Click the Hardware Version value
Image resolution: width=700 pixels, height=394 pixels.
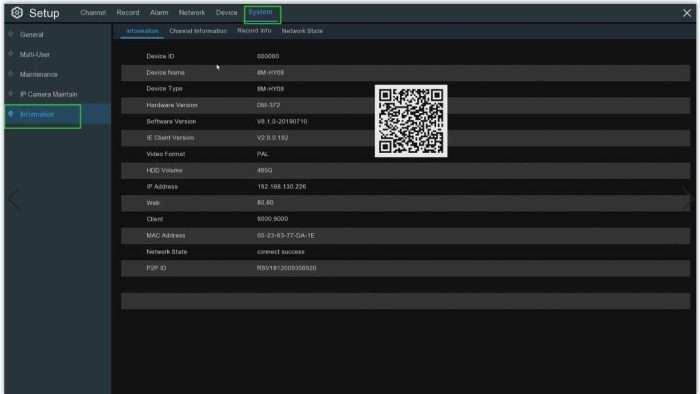[x=268, y=105]
